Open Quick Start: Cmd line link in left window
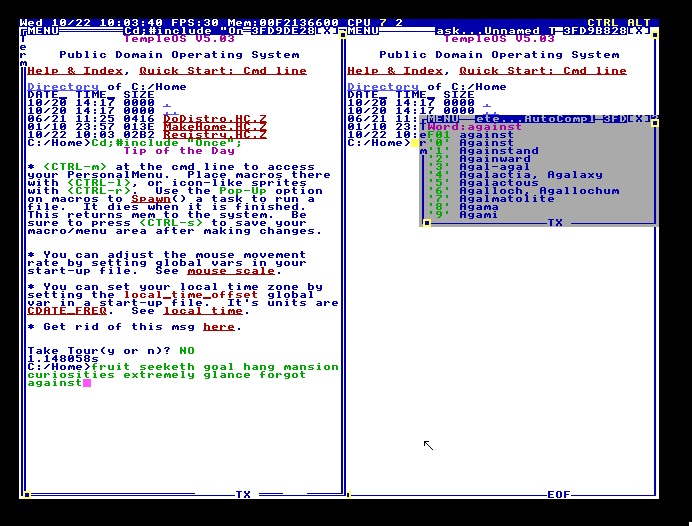 [x=223, y=71]
